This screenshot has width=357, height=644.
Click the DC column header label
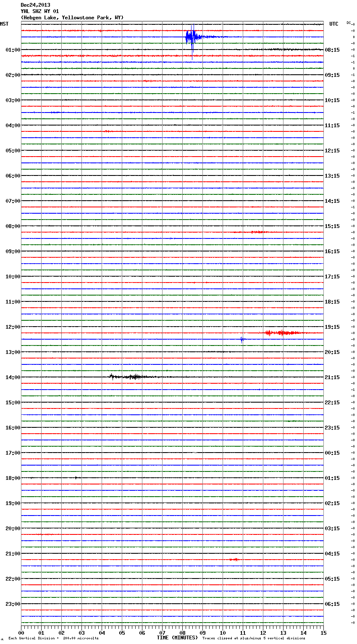click(349, 23)
